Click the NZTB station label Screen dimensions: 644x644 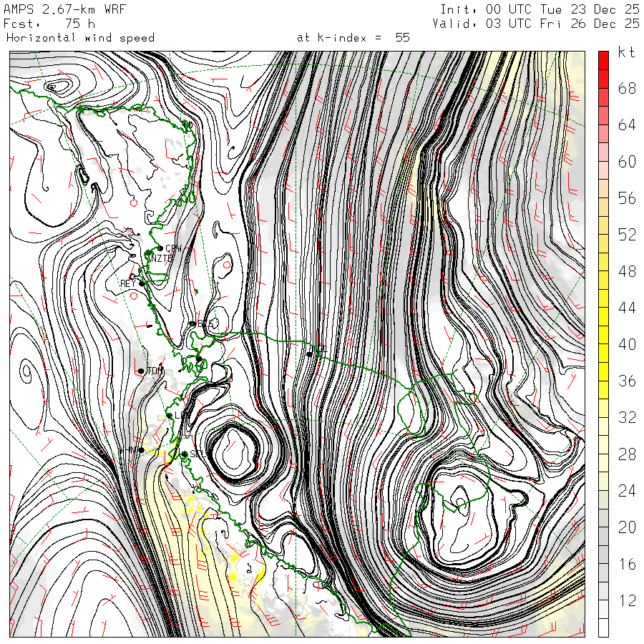[x=161, y=259]
